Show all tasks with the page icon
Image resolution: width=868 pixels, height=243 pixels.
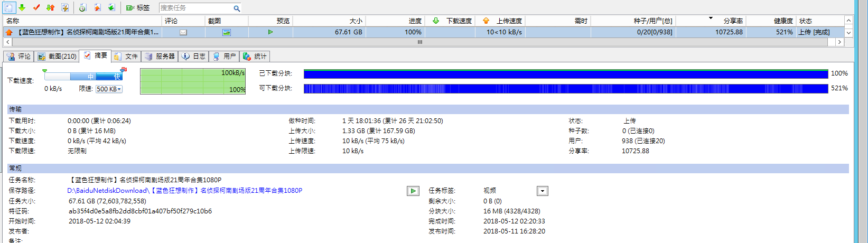[x=9, y=7]
